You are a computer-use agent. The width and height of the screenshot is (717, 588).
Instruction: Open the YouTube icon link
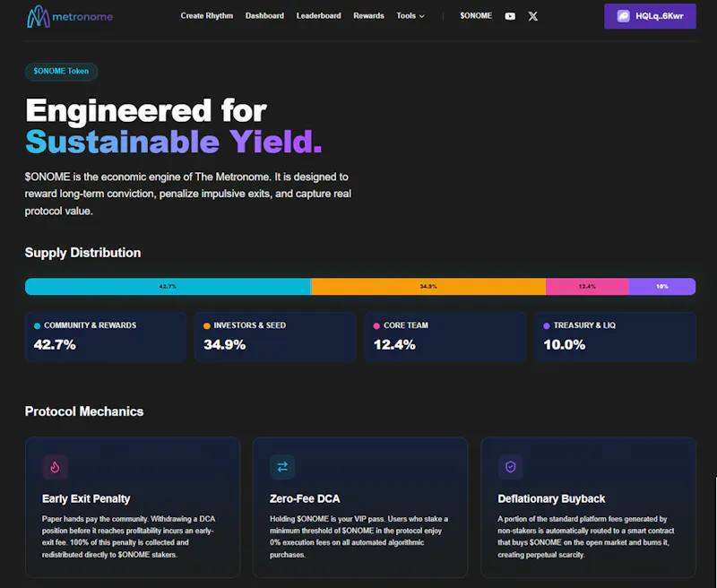510,16
